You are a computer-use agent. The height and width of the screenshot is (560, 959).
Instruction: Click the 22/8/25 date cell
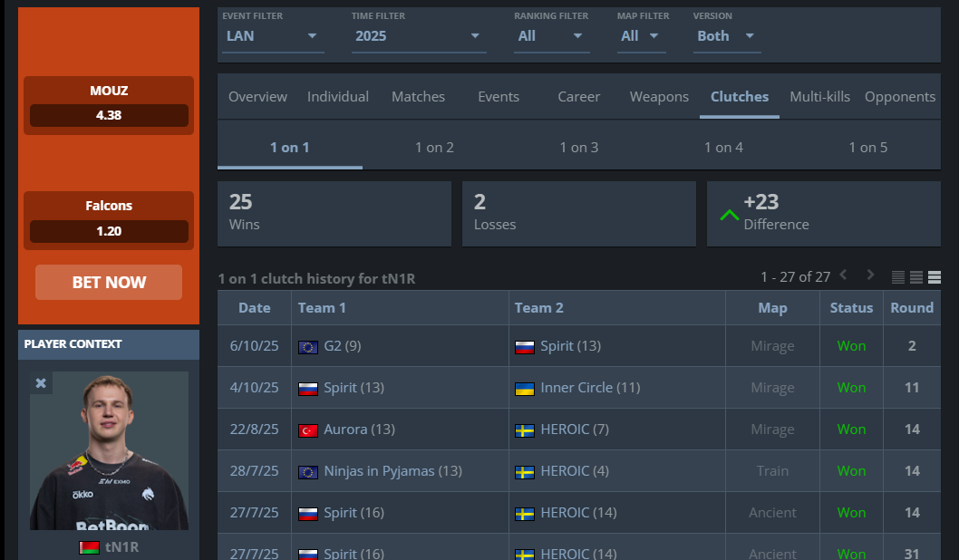point(255,430)
